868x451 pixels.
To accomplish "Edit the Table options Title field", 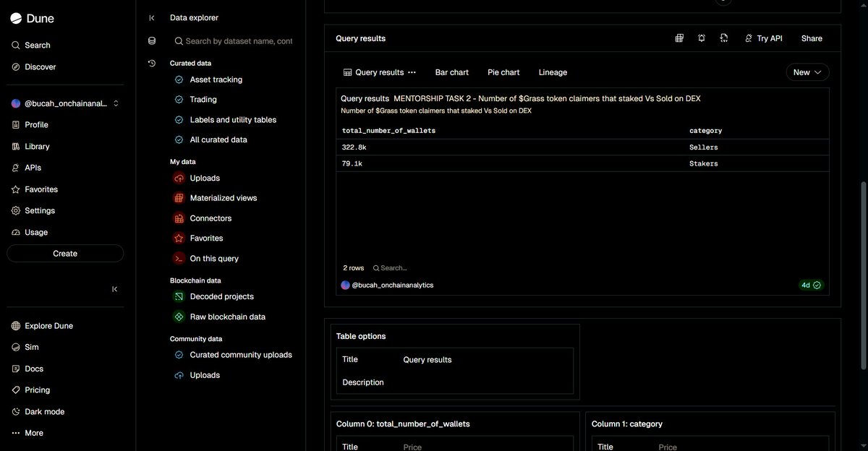I will click(485, 360).
